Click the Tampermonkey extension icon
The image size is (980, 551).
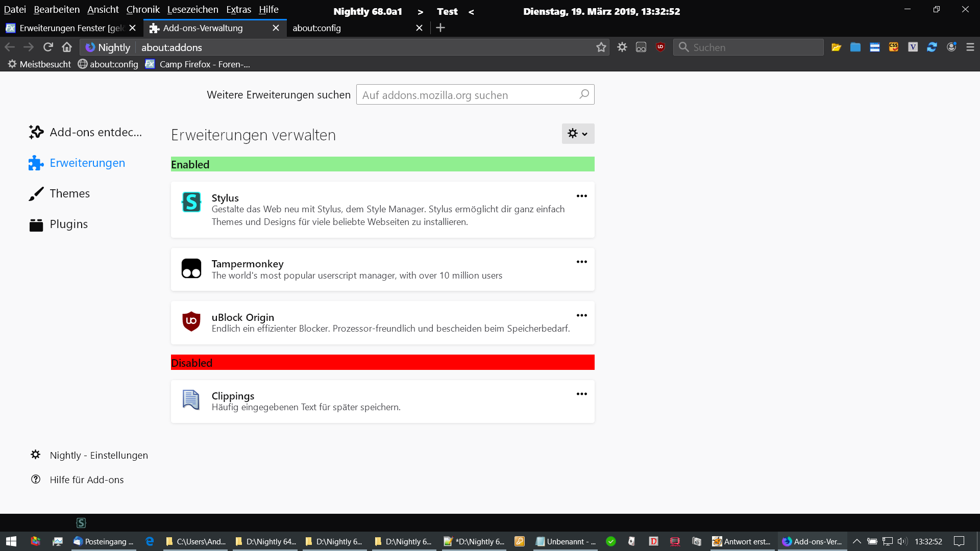pyautogui.click(x=191, y=268)
